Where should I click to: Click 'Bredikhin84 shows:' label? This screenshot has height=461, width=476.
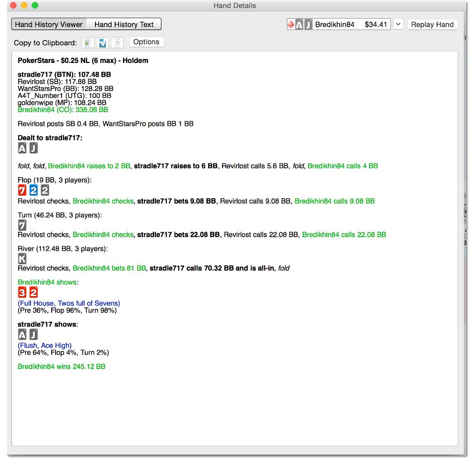pos(48,282)
